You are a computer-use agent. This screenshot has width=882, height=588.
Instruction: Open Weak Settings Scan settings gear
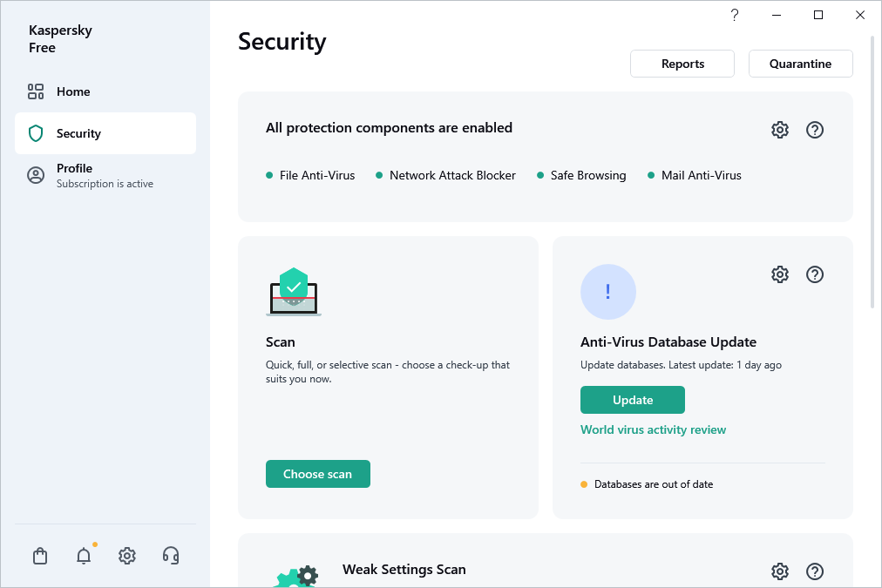click(779, 571)
